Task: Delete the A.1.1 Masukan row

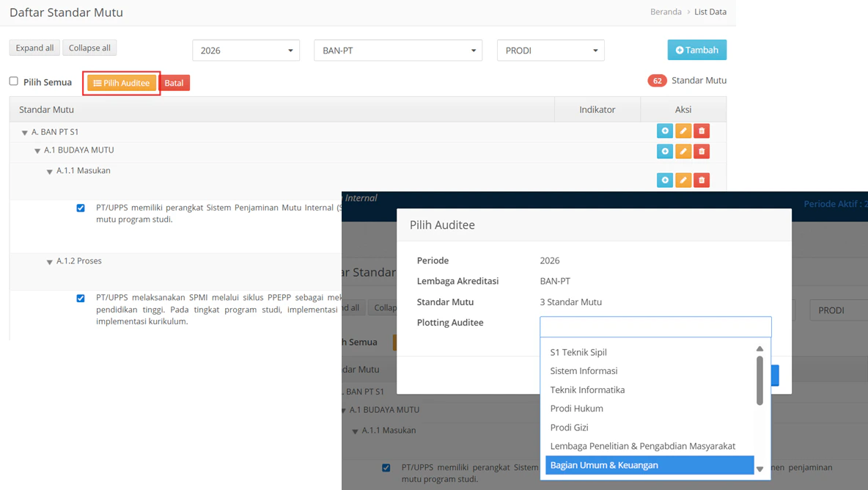Action: 702,180
